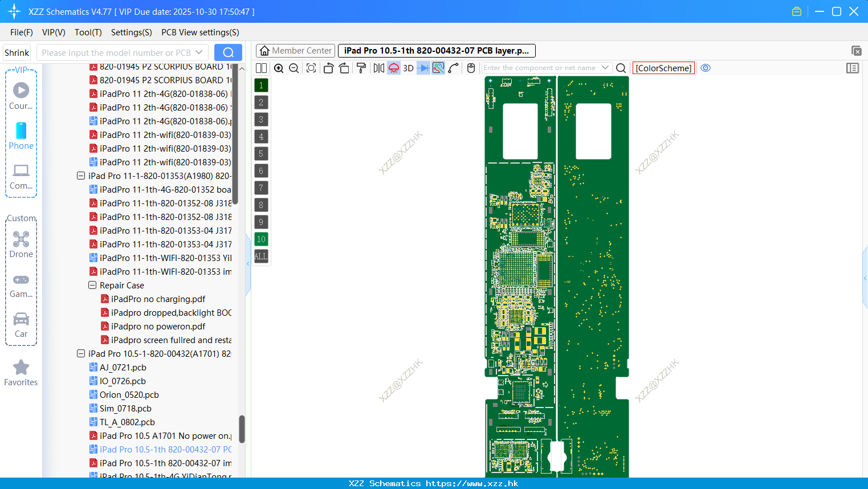Image resolution: width=868 pixels, height=489 pixels.
Task: Open component or net name dropdown
Action: click(x=605, y=68)
